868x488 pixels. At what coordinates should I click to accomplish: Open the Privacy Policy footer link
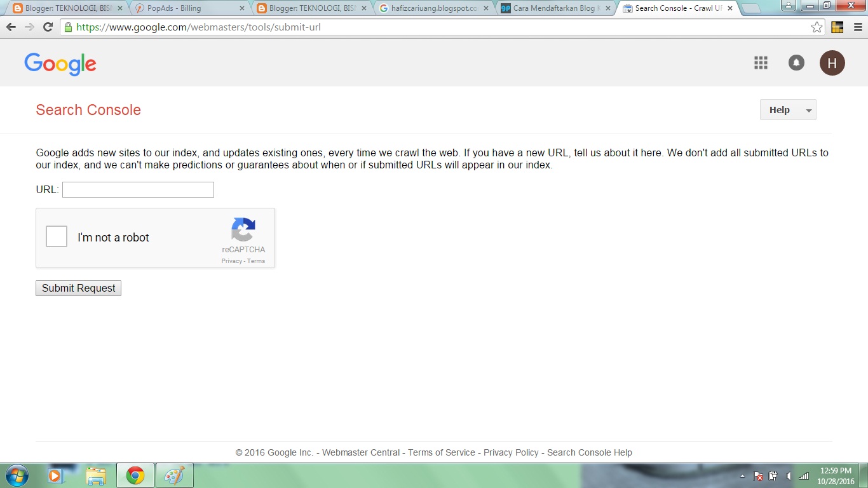(x=511, y=452)
